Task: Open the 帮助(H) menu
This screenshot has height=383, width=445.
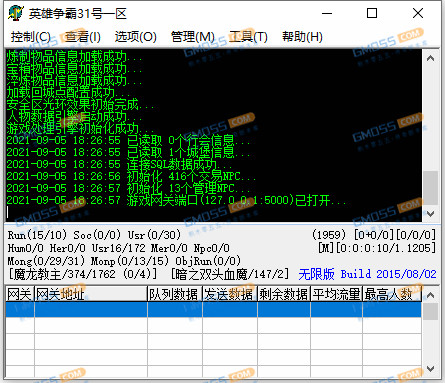Action: (x=302, y=36)
